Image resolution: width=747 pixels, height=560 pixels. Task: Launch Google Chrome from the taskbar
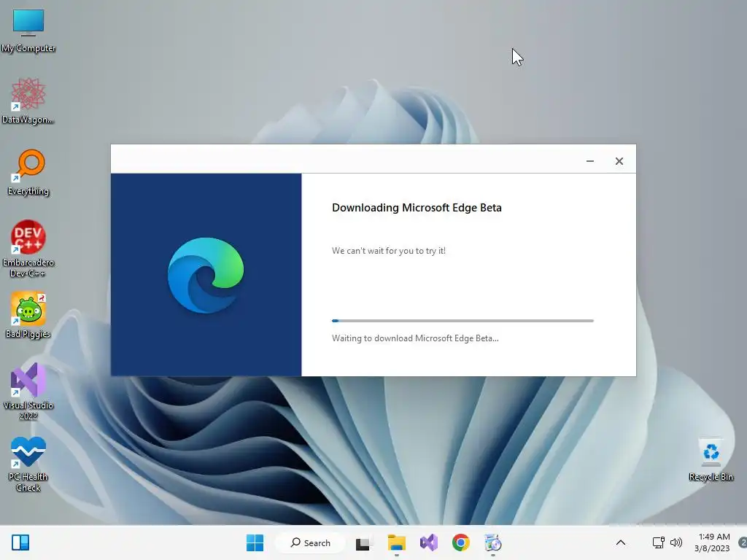pyautogui.click(x=461, y=542)
